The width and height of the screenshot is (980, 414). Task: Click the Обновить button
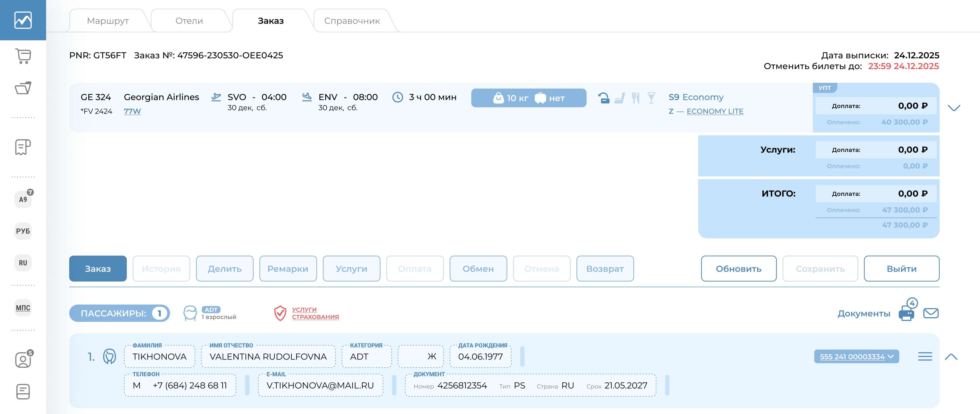(x=738, y=269)
